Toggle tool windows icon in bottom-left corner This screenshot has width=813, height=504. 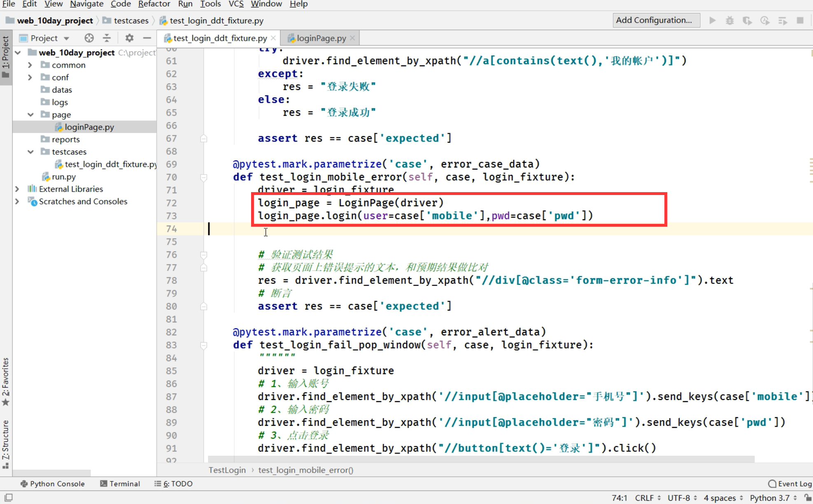[8, 497]
